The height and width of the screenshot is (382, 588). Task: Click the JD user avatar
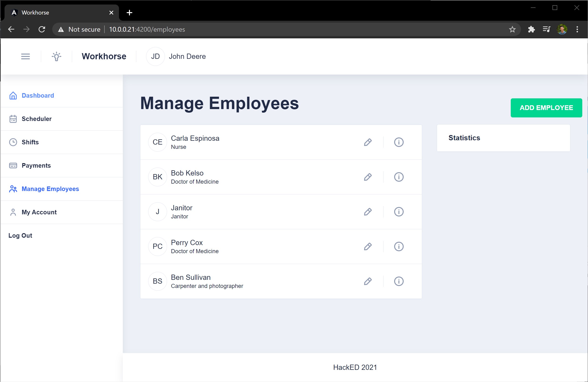(155, 56)
